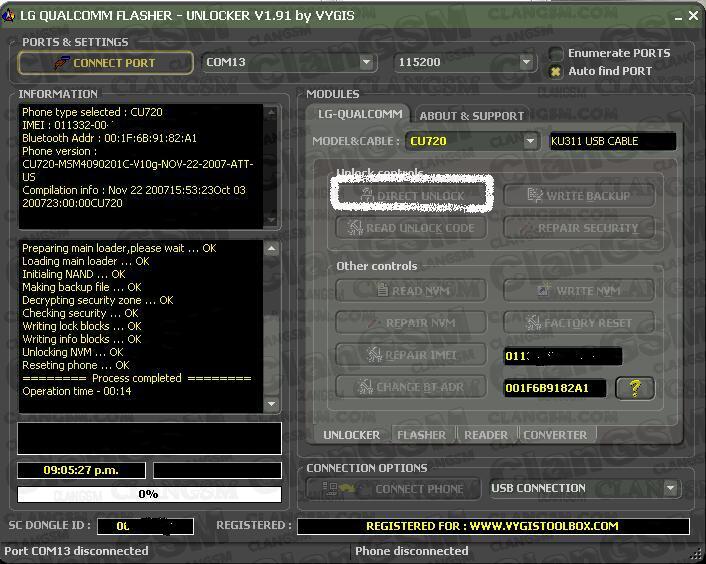Viewport: 706px width, 564px height.
Task: Click the REGISTERED FOR WWW.VYGISTOOLBOX.COM field
Action: (x=493, y=526)
